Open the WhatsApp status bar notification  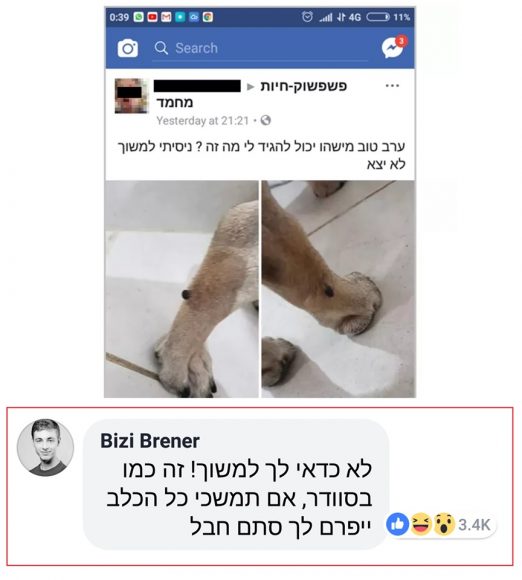139,17
